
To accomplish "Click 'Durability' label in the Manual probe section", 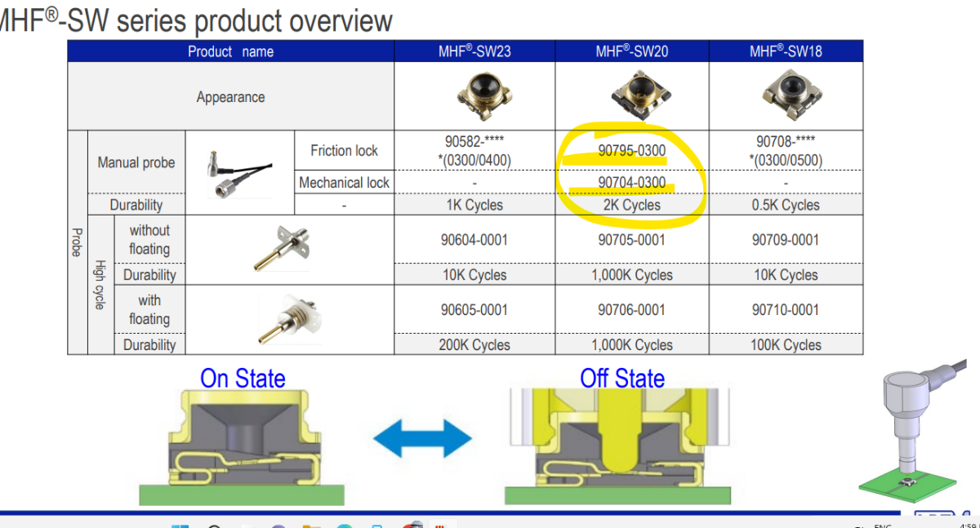I will tap(136, 205).
